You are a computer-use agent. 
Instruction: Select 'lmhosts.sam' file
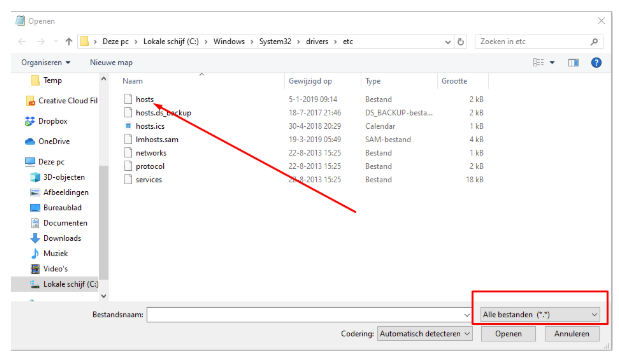click(157, 139)
